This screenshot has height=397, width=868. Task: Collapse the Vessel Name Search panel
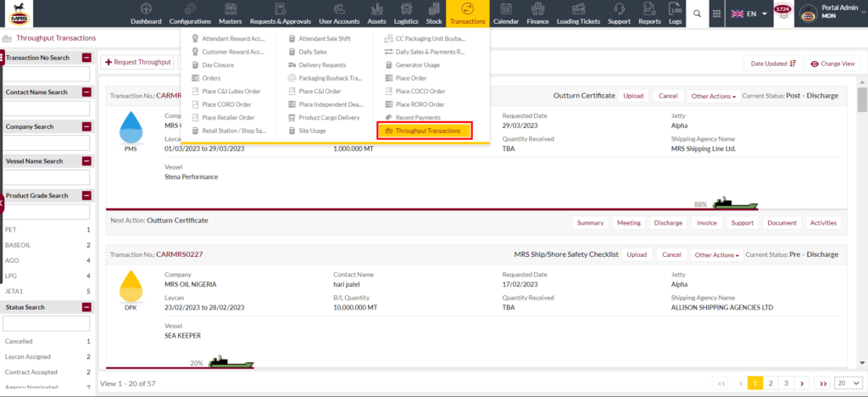tap(86, 161)
